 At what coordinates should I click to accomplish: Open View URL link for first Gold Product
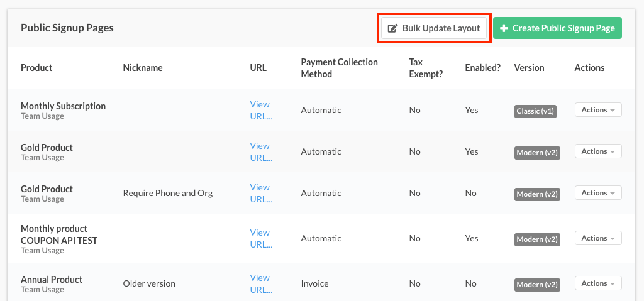(260, 151)
